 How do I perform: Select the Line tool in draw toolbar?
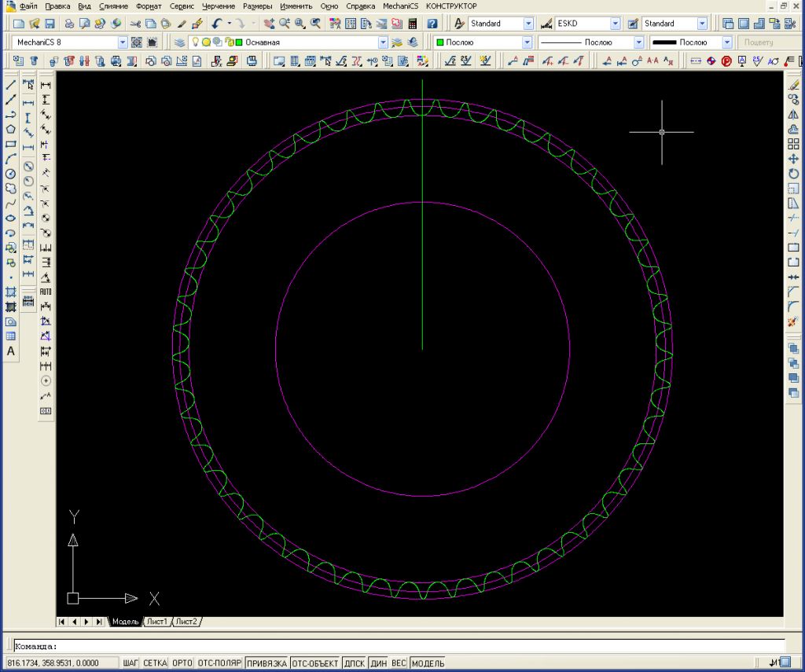click(11, 85)
